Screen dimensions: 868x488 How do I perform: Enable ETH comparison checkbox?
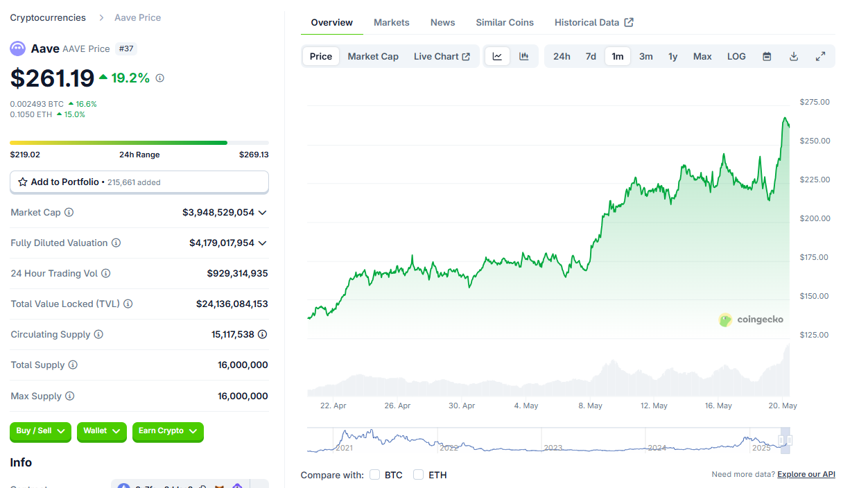(419, 475)
